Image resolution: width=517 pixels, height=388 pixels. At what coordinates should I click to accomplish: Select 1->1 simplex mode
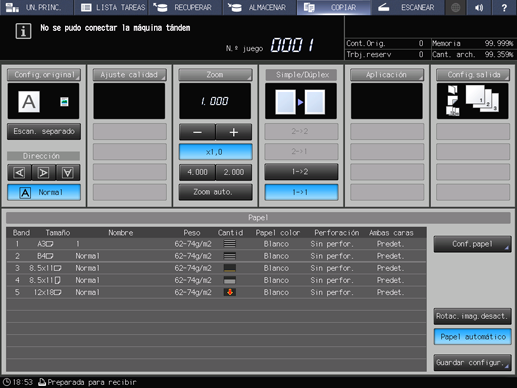301,192
